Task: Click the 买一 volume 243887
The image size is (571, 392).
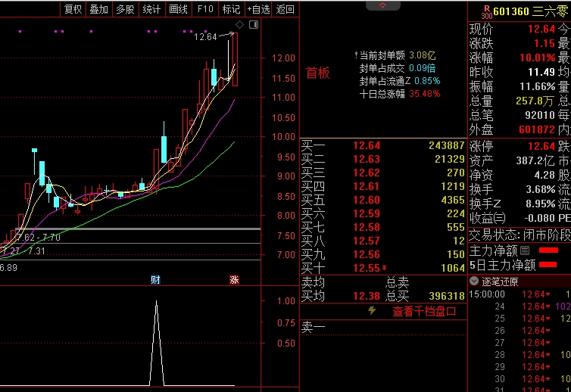Action: tap(447, 145)
